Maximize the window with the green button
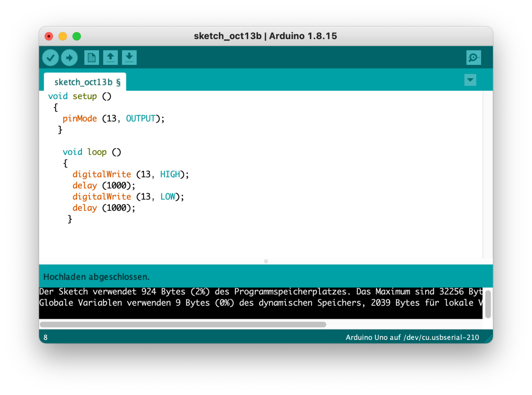532x395 pixels. point(77,36)
